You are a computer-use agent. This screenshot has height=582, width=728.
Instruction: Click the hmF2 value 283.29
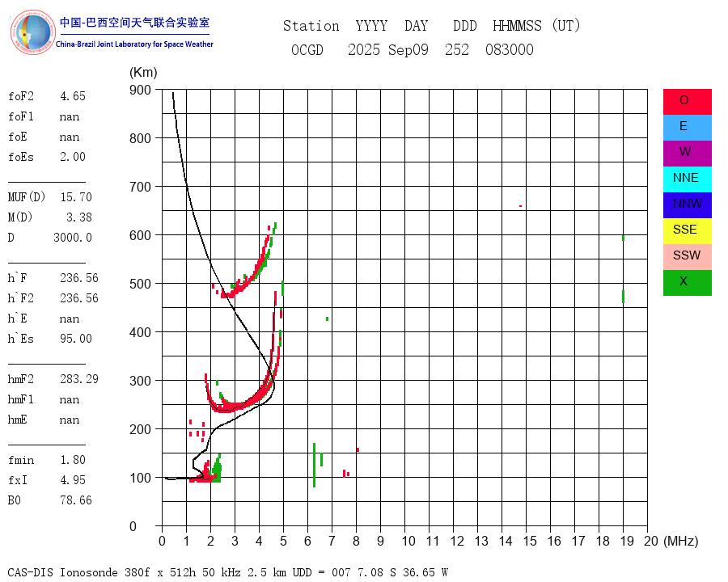point(79,379)
